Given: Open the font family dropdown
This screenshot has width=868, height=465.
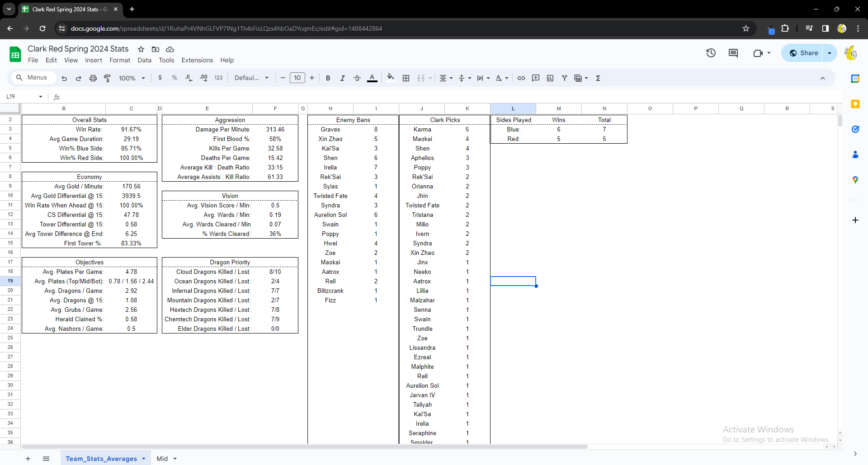Looking at the screenshot, I should (x=251, y=78).
